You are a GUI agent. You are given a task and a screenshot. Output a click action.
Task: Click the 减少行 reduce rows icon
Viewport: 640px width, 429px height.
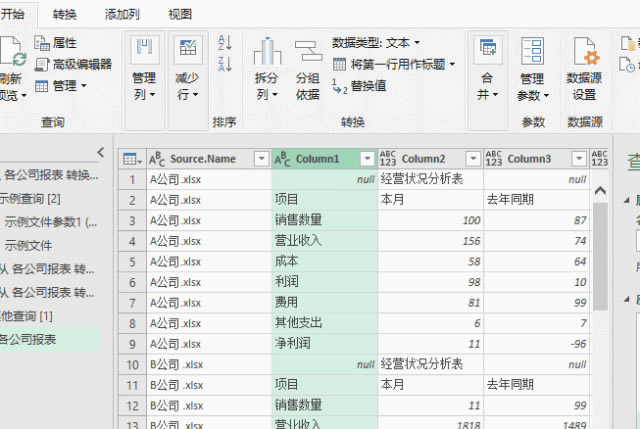point(187,68)
